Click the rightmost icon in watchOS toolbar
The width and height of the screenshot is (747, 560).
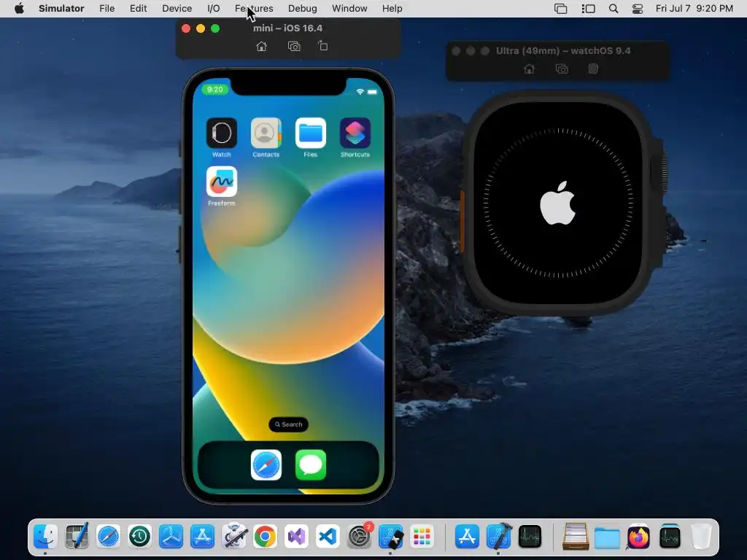pos(592,69)
